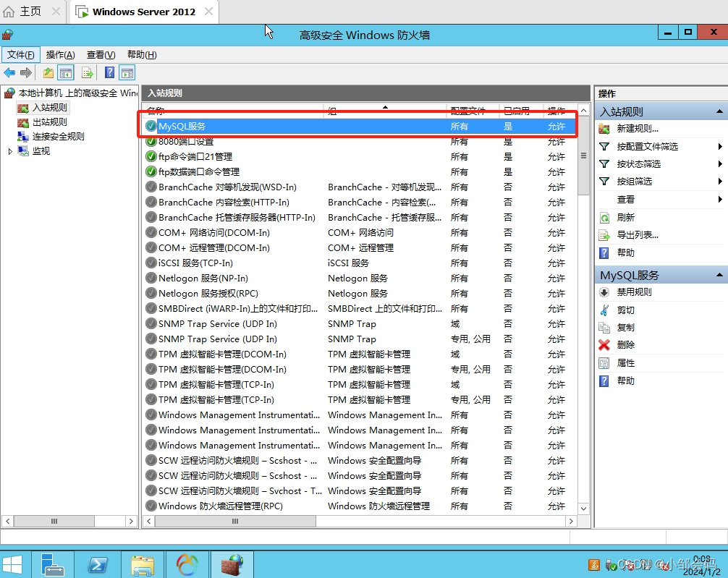728x578 pixels.
Task: Click the Export list toolbar icon
Action: pos(88,73)
